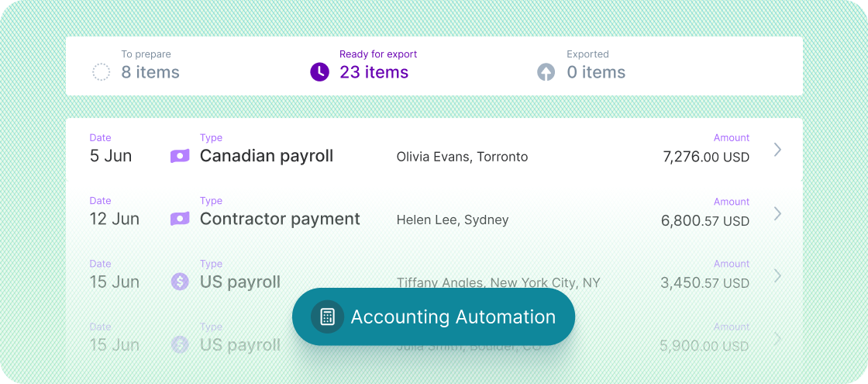This screenshot has width=868, height=384.
Task: Open the Tiffany Angles, New York City entry
Action: click(x=498, y=282)
